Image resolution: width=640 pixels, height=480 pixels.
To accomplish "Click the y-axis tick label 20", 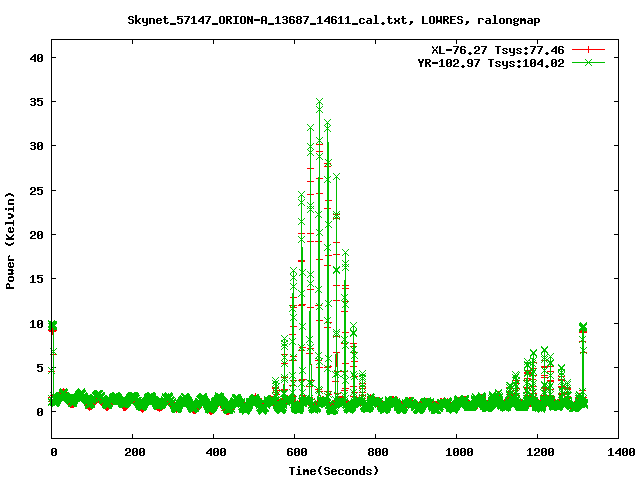I will [36, 235].
